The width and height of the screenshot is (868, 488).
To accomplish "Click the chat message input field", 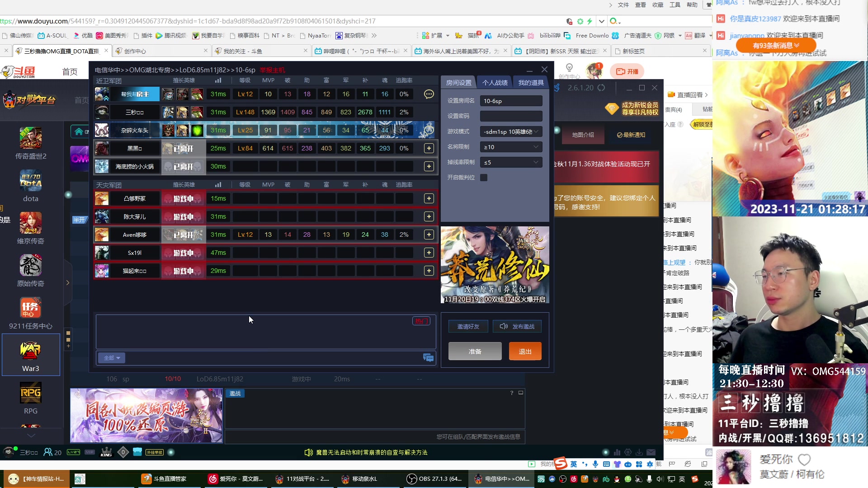I will pos(274,358).
